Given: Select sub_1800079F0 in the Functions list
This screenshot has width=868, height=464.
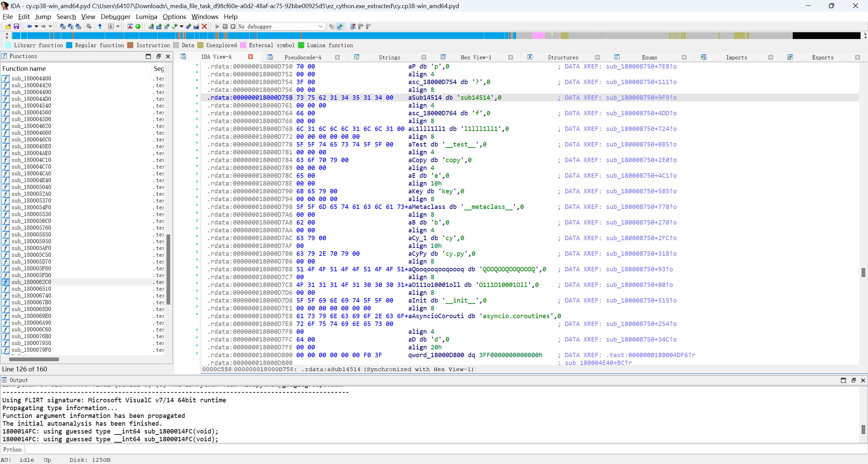Looking at the screenshot, I should pos(31,350).
